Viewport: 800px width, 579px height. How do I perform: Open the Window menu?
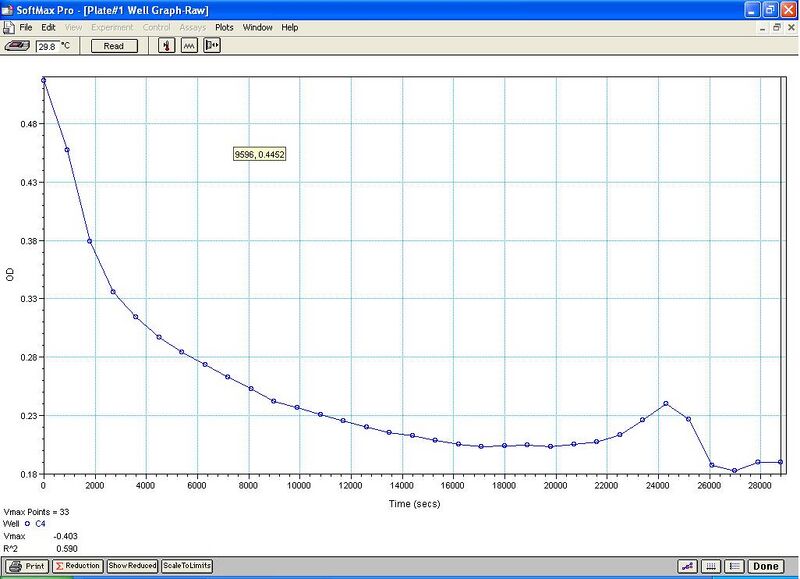257,27
